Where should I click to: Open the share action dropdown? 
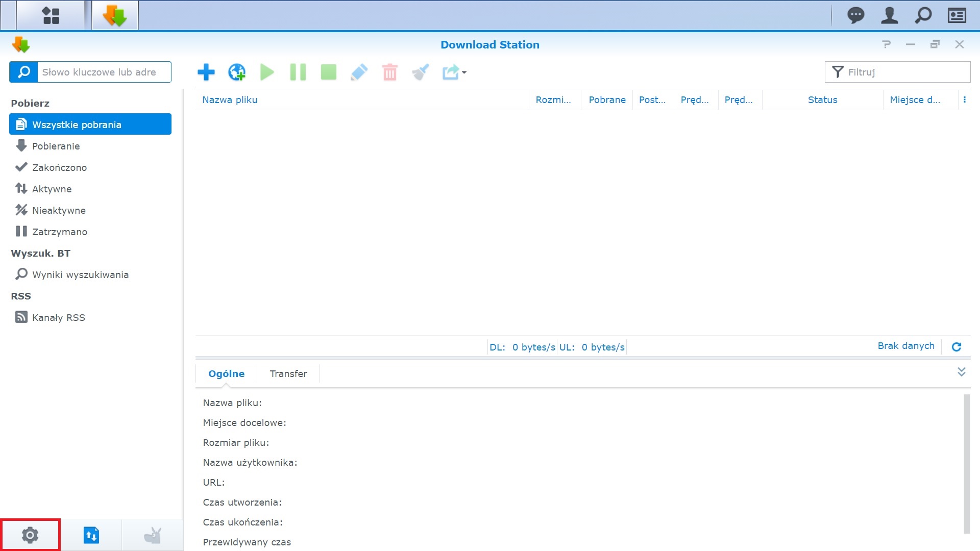454,72
